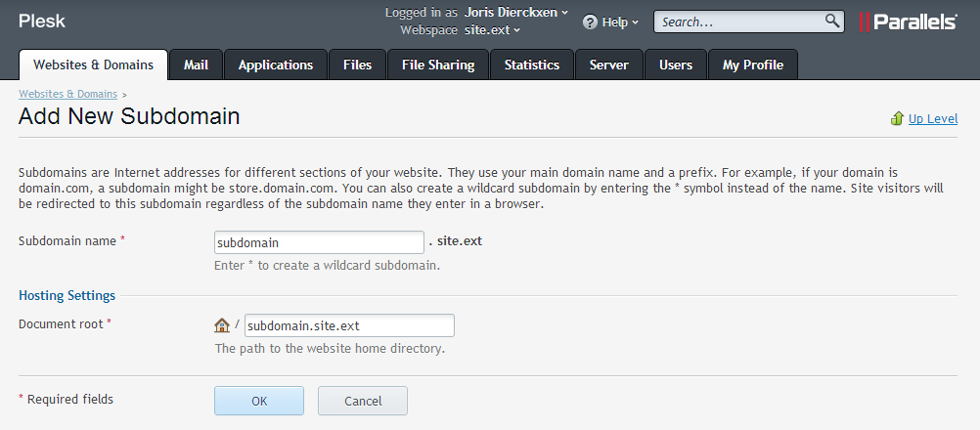Click the search magnifier icon
Viewport: 980px width, 430px height.
coord(832,21)
